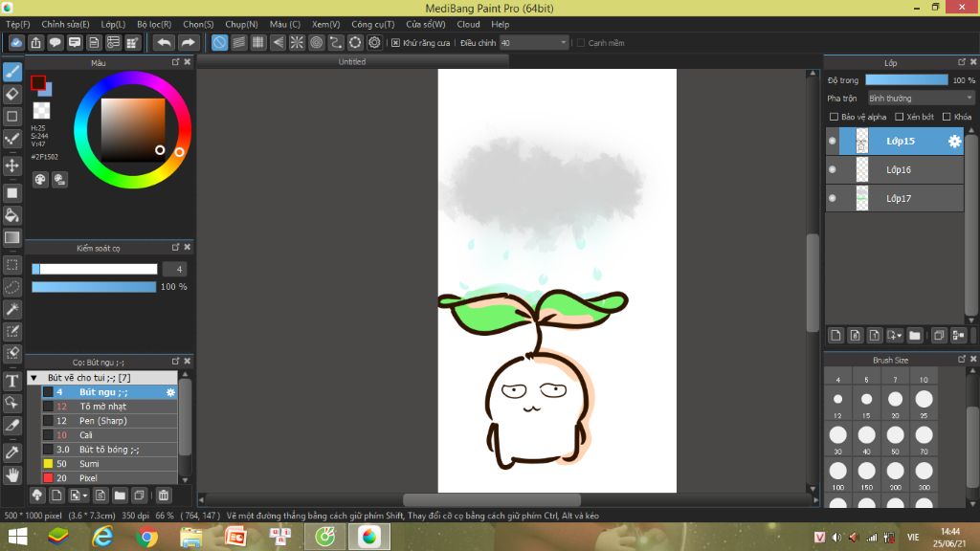Image resolution: width=980 pixels, height=551 pixels.
Task: Open the Công cụ(T) menu
Action: coord(373,24)
